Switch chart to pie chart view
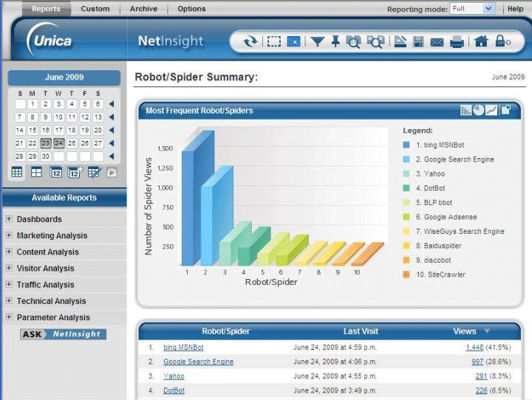Viewport: 532px width, 400px height. click(x=478, y=110)
